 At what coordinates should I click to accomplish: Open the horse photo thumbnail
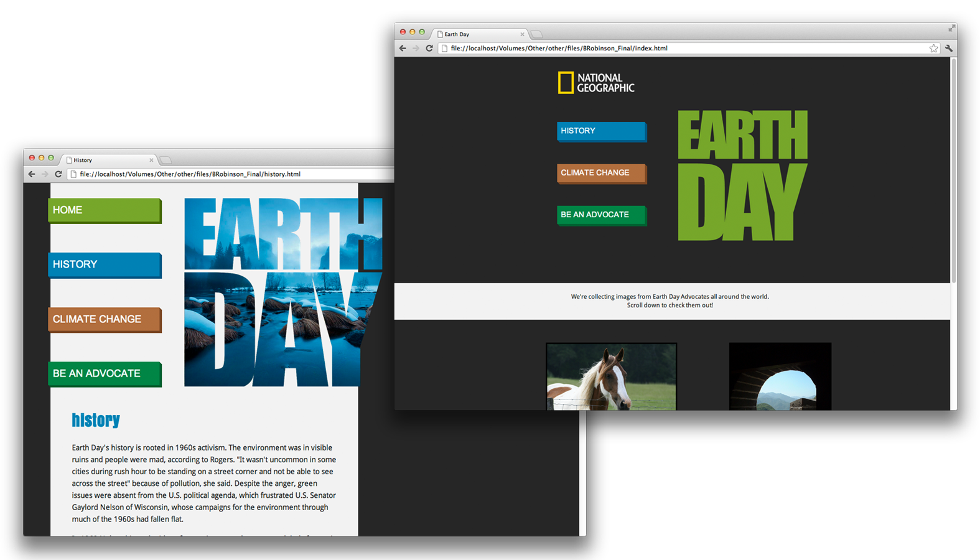coord(611,377)
